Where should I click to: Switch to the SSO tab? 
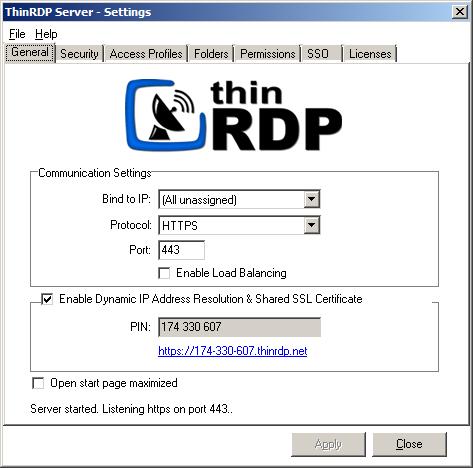[322, 54]
